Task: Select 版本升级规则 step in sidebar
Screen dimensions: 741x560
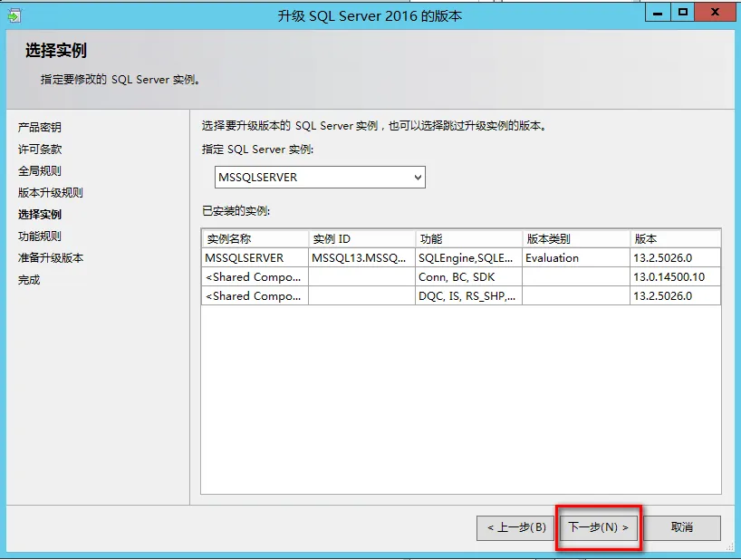Action: (51, 192)
